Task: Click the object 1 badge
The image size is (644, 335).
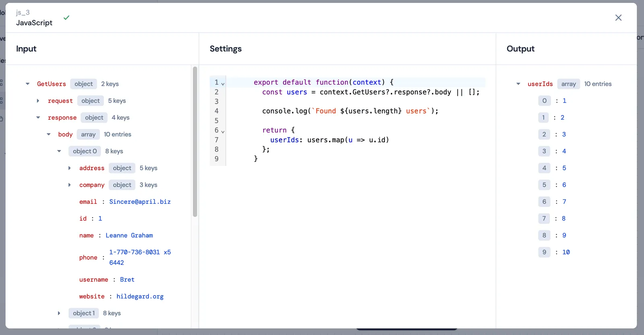Action: pos(84,313)
